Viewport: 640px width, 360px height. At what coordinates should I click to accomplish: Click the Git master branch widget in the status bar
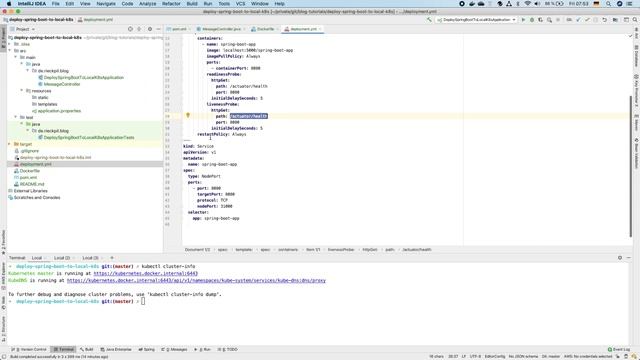pos(551,356)
